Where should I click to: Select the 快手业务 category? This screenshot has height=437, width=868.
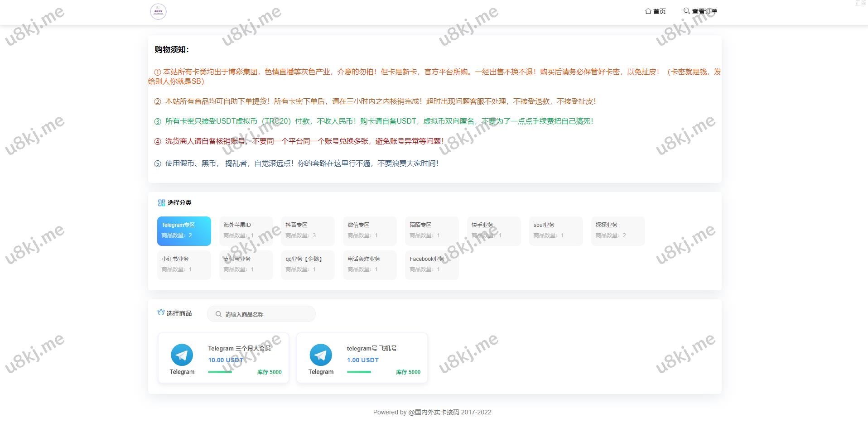pos(493,231)
